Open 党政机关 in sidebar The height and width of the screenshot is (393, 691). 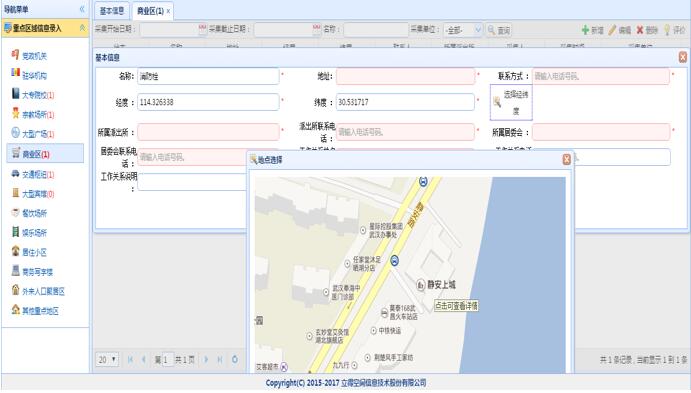click(x=34, y=56)
